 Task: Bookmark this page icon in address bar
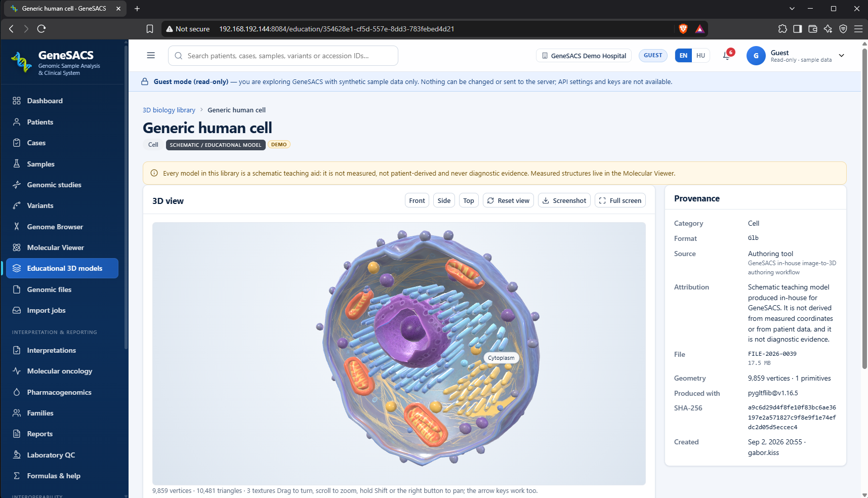coord(150,29)
